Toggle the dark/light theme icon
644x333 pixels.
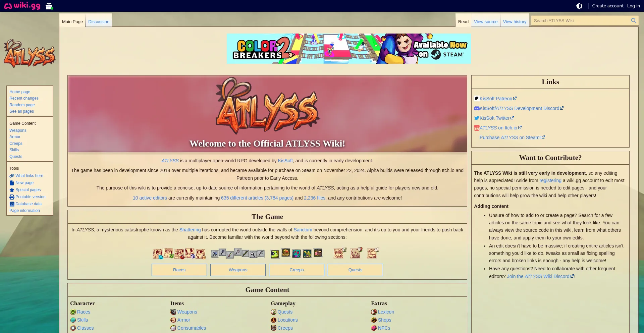coord(579,6)
